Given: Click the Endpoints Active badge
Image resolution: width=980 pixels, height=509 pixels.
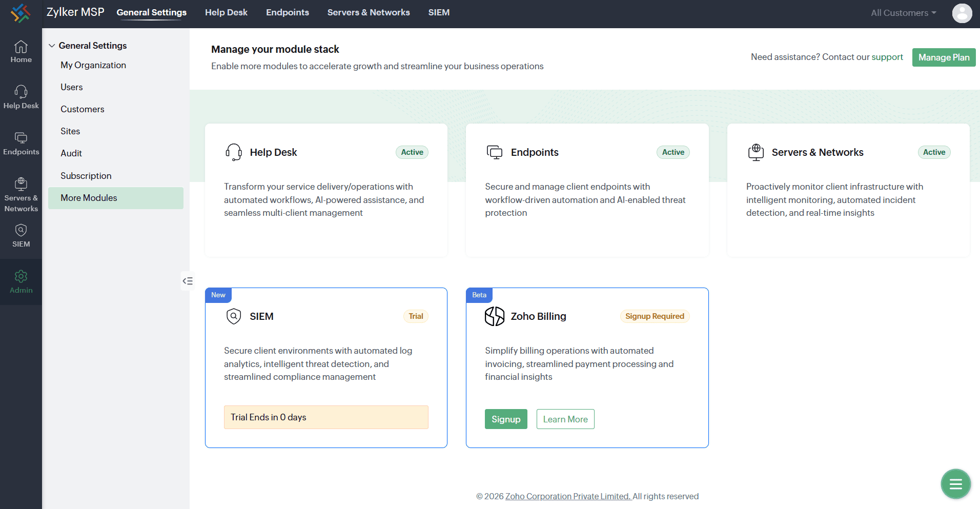Looking at the screenshot, I should pos(673,152).
